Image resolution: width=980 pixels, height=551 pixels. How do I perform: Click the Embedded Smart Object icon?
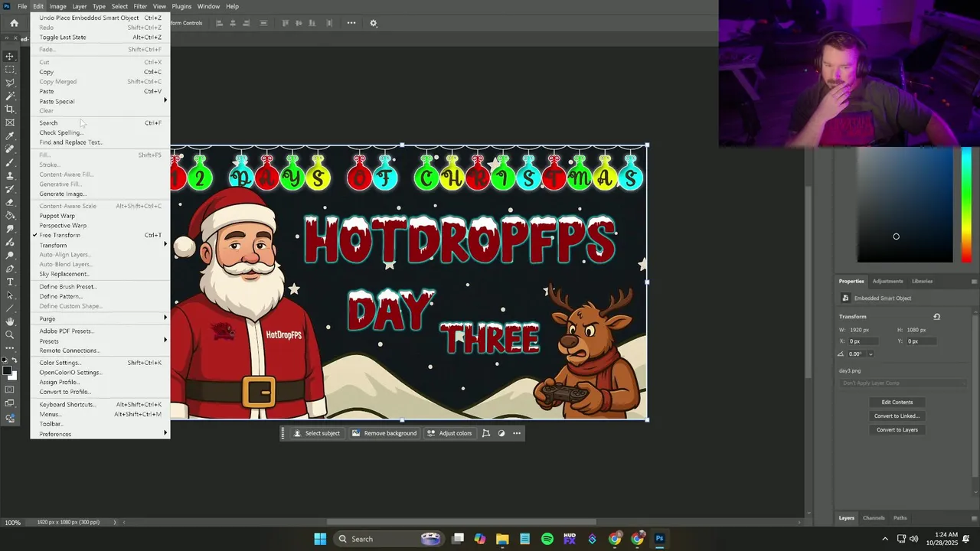(845, 298)
